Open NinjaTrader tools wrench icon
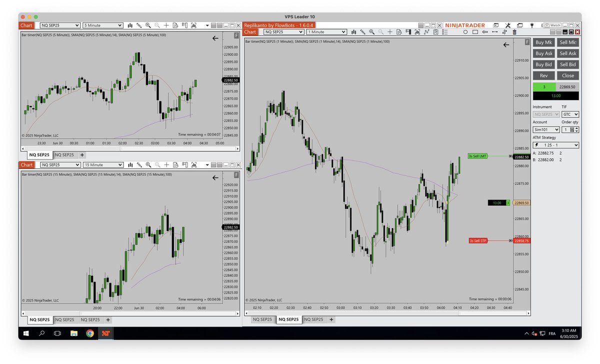The image size is (600, 364). click(508, 25)
